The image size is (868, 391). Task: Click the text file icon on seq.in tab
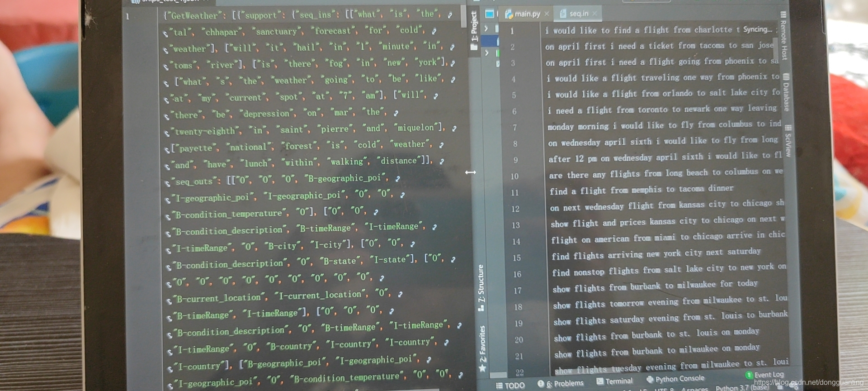click(x=563, y=14)
